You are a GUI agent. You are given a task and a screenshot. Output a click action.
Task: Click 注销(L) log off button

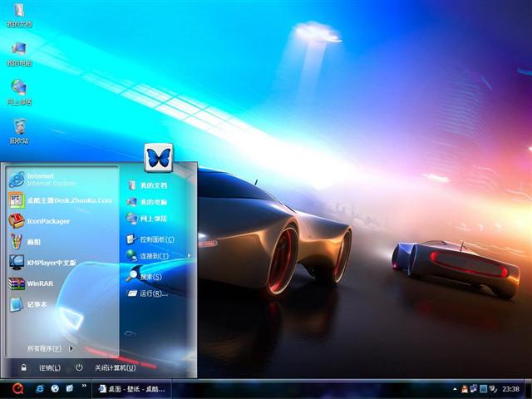click(42, 367)
